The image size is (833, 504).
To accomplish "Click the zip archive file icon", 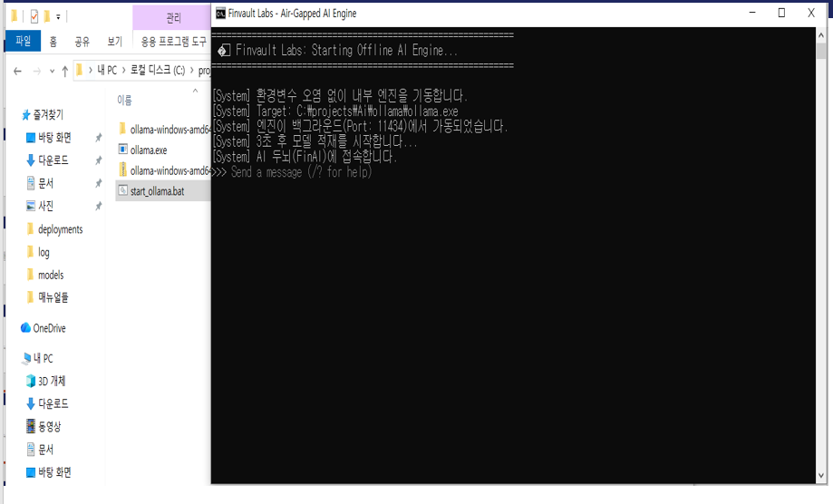I will pyautogui.click(x=122, y=170).
